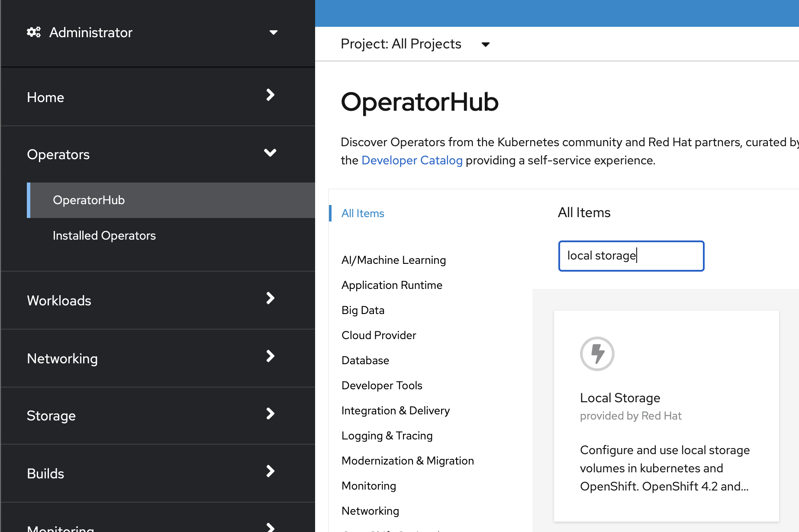Expand the Builds navigation section
The width and height of the screenshot is (799, 532).
pyautogui.click(x=158, y=473)
